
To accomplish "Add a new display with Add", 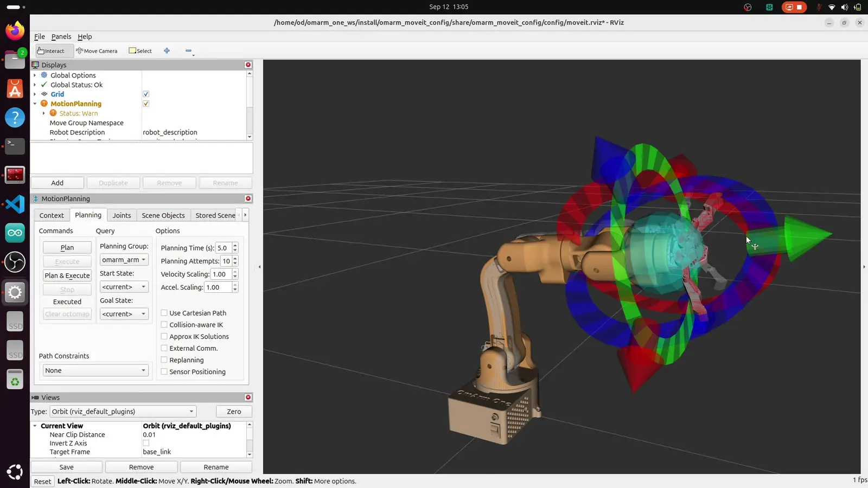I will (x=58, y=183).
